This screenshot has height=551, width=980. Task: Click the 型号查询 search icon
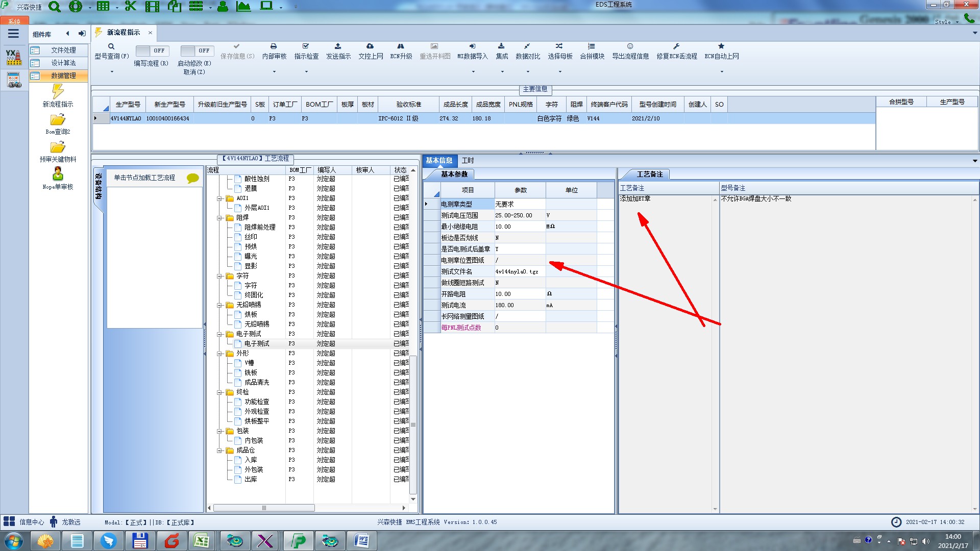(x=111, y=46)
